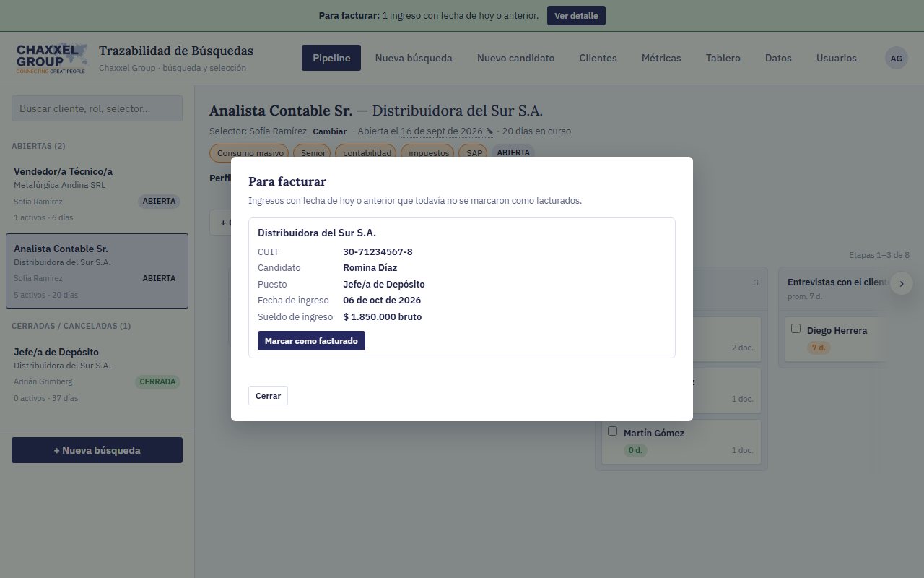Click Ver detalle in the top banner
The image size is (924, 578).
tap(576, 16)
